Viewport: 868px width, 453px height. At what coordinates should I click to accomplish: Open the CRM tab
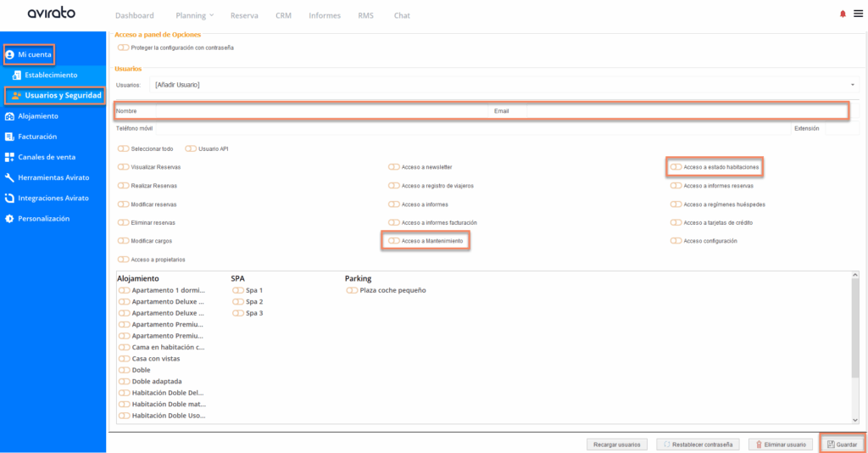pos(283,15)
